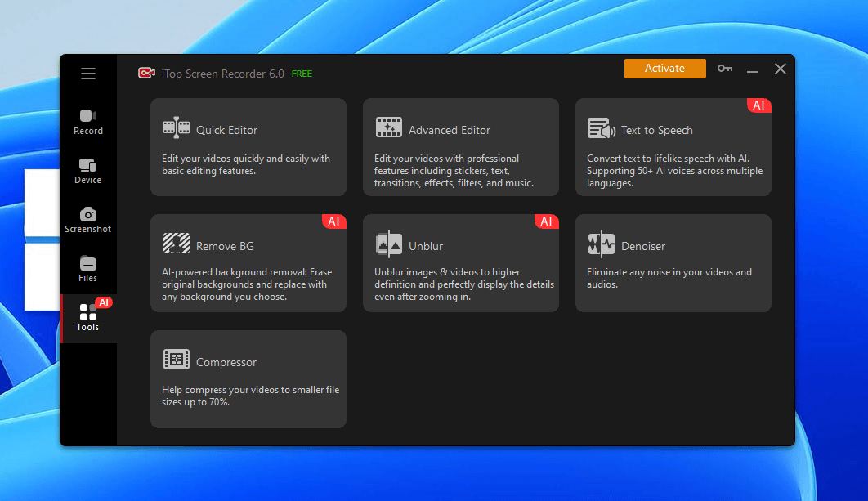The image size is (868, 501).
Task: Click the Unblur image icon
Action: click(x=388, y=244)
